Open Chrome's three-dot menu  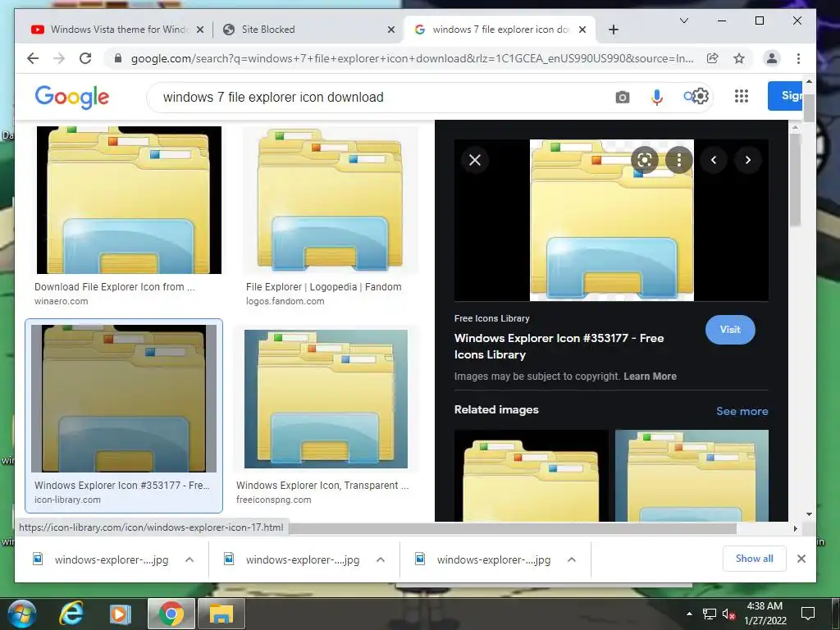[798, 58]
